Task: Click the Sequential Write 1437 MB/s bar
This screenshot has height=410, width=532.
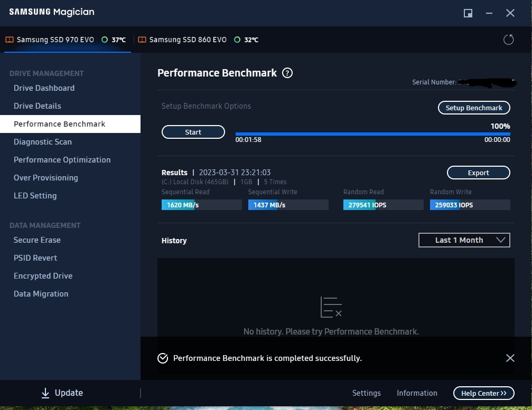Action: pos(288,205)
